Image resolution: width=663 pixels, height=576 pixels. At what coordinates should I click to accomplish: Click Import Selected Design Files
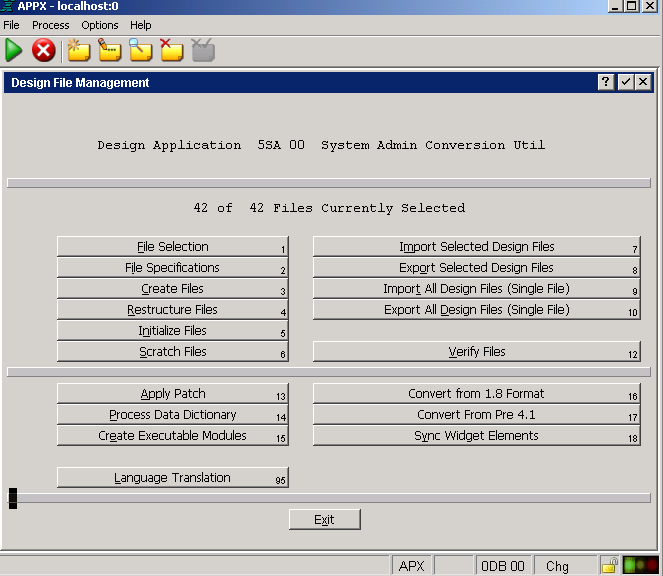[477, 247]
